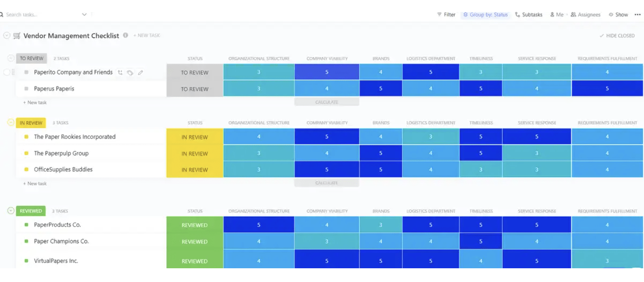
Task: Click CALCULATE under the TO REVIEW group
Action: point(327,102)
